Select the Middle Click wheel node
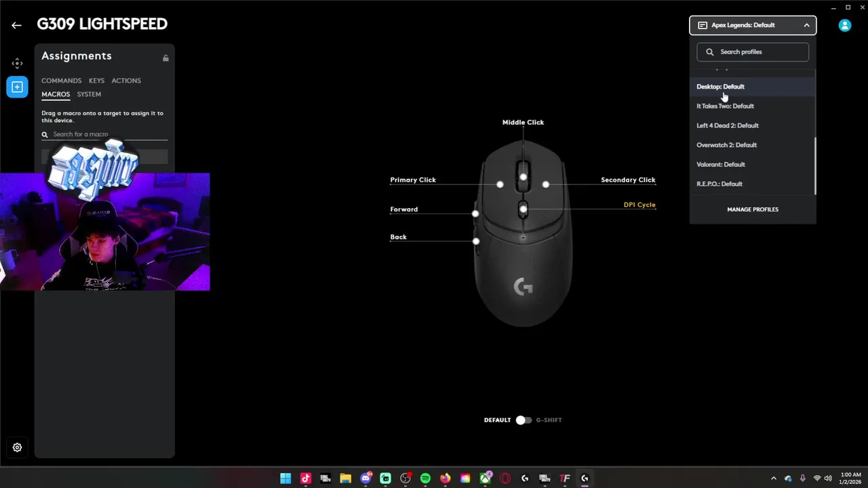 pos(523,178)
